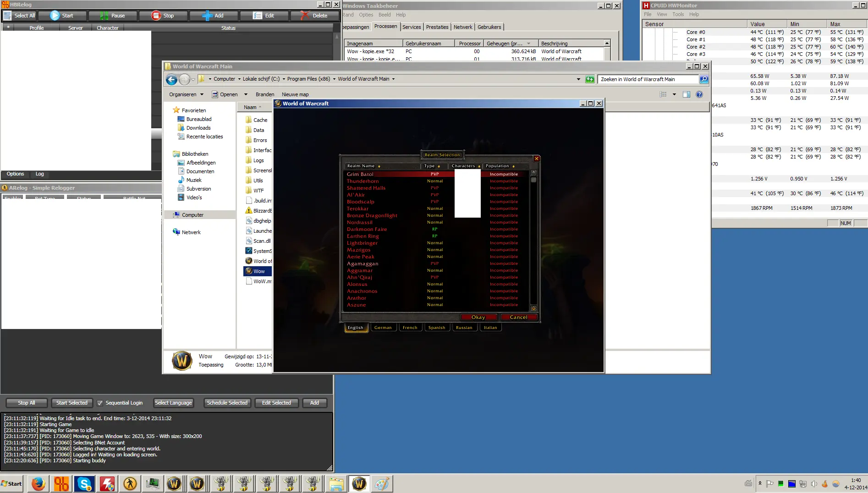Open the Log tab in HBRelog
The width and height of the screenshot is (868, 493).
tap(40, 174)
